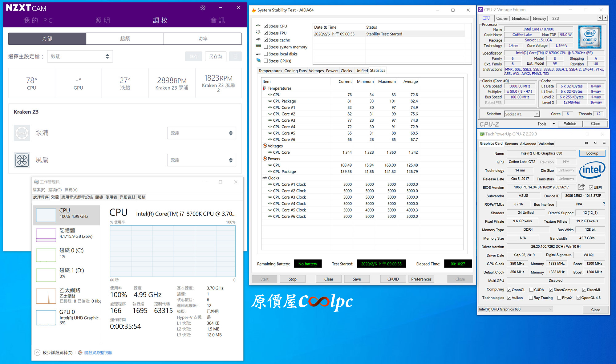Viewport: 616px width, 364px height.
Task: Enable Stress system memory checkbox
Action: (x=266, y=47)
